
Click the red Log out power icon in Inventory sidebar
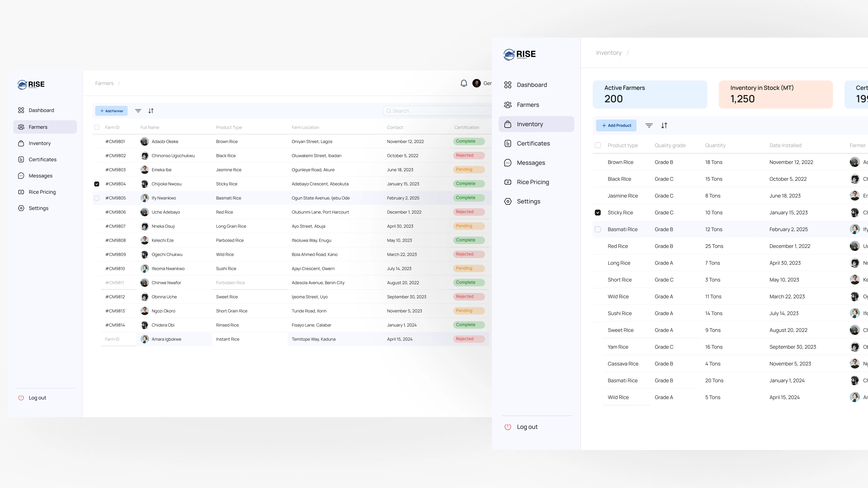pyautogui.click(x=508, y=427)
